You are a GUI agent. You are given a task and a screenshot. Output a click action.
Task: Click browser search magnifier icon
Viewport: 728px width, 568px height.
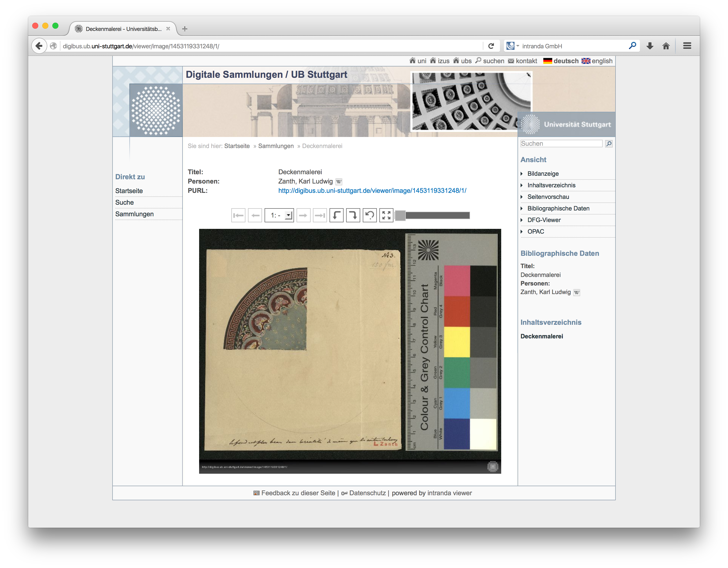(x=632, y=46)
